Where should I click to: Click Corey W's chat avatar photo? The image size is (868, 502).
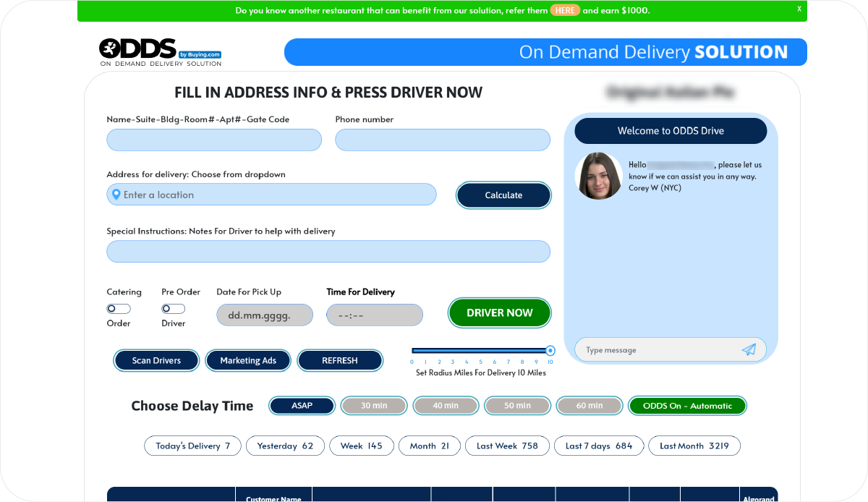(x=599, y=176)
